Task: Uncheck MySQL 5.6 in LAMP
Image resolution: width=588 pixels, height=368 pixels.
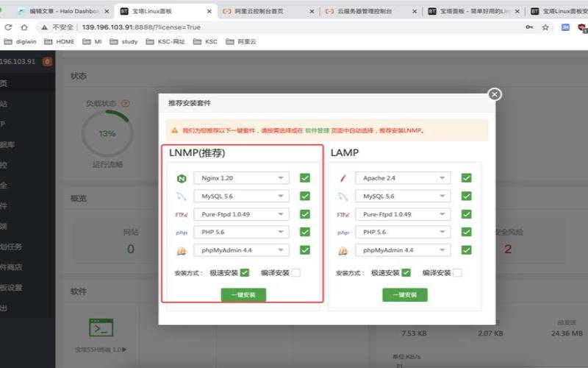Action: (467, 196)
